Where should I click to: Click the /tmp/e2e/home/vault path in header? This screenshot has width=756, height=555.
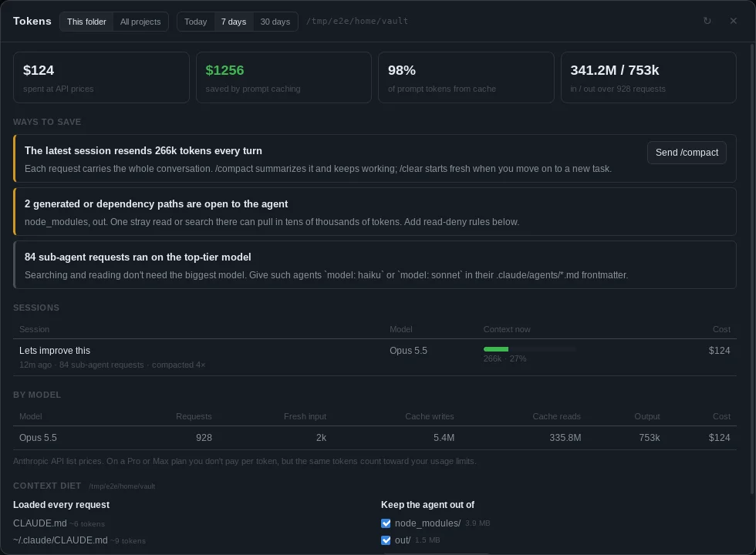point(357,22)
